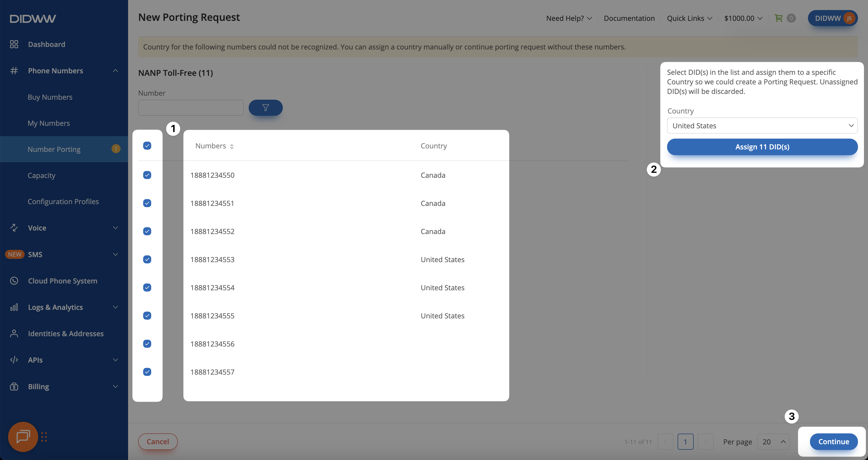
Task: Open the live chat bubble icon
Action: click(23, 436)
